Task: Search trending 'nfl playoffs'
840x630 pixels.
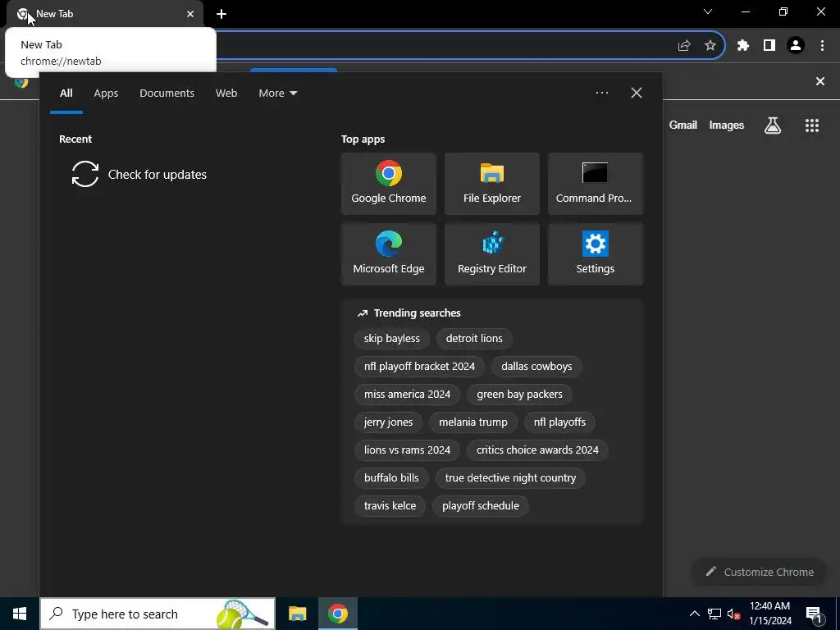Action: (x=559, y=422)
